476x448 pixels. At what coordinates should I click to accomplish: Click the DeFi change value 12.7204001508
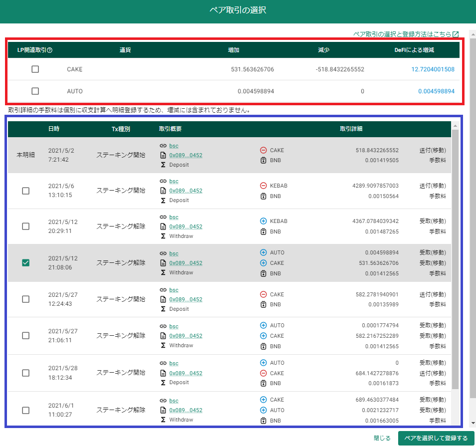point(433,69)
